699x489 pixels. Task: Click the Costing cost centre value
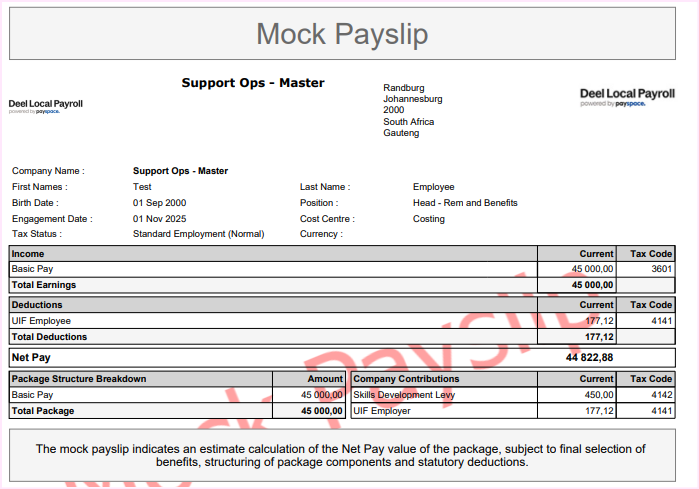pos(429,219)
